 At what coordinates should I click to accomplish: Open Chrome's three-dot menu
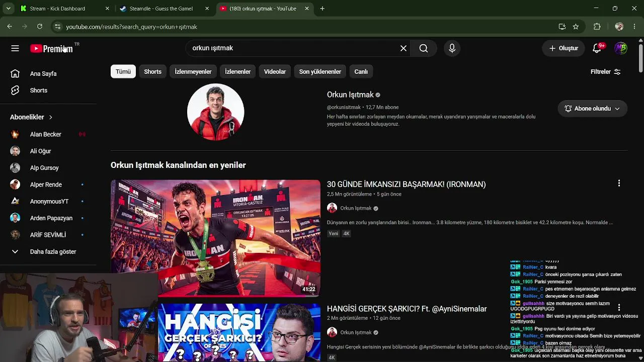(634, 27)
